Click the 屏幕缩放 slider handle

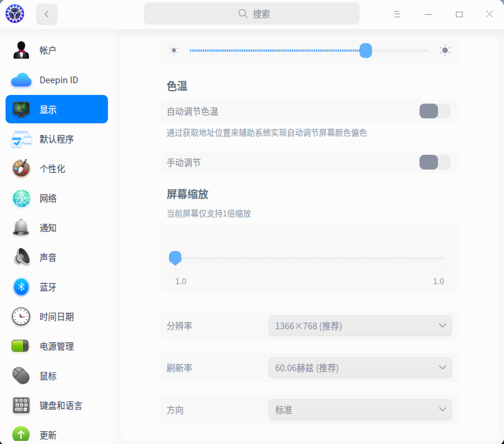[175, 258]
